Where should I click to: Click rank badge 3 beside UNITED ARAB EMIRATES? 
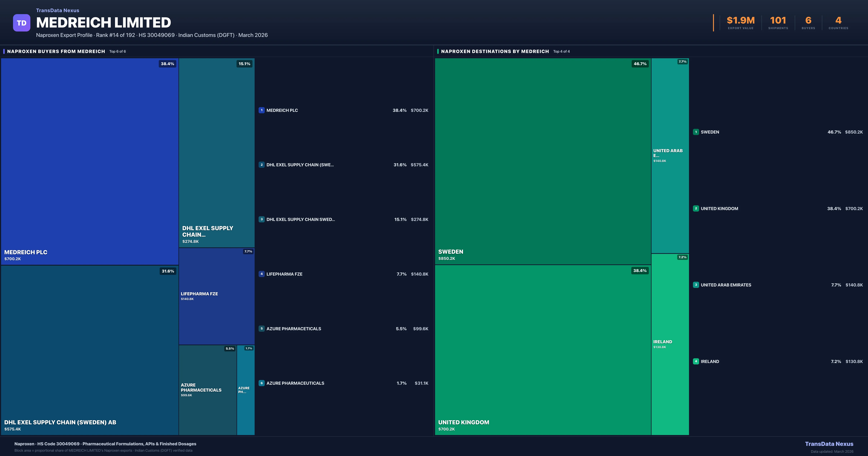pos(696,285)
